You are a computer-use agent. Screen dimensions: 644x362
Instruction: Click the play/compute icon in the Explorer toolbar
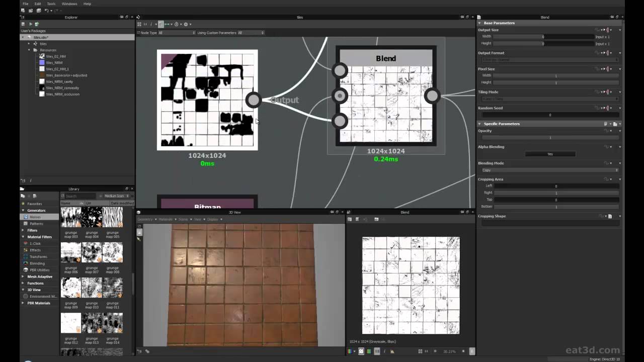click(30, 24)
